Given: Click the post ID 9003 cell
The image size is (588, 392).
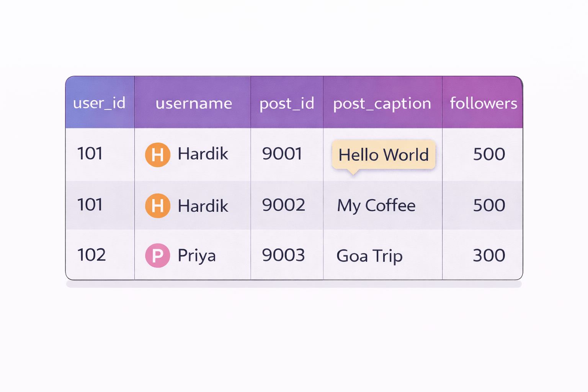Looking at the screenshot, I should pos(283,255).
